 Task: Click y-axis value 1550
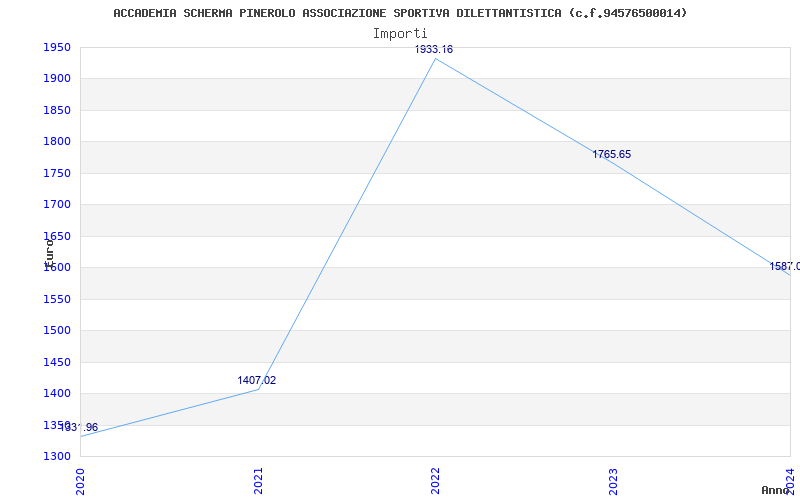pyautogui.click(x=57, y=299)
